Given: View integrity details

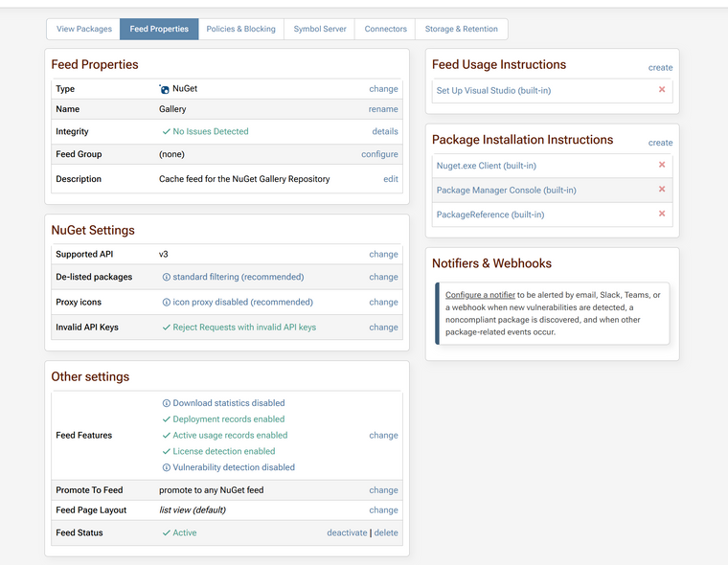Looking at the screenshot, I should point(385,131).
